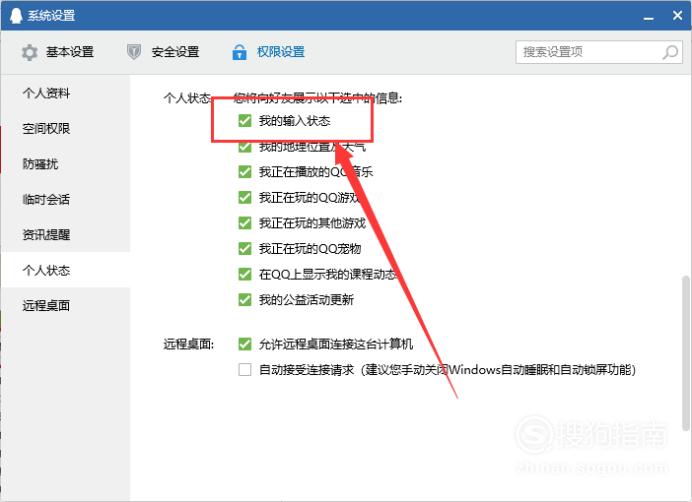692x502 pixels.
Task: Click the vertical scrollbar of settings panel
Action: pyautogui.click(x=685, y=353)
